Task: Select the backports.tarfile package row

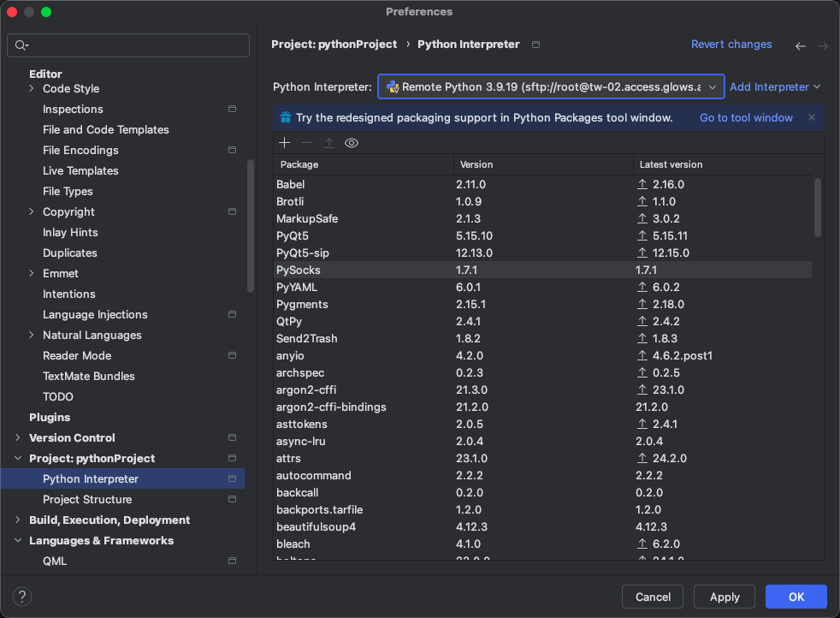Action: (x=542, y=510)
